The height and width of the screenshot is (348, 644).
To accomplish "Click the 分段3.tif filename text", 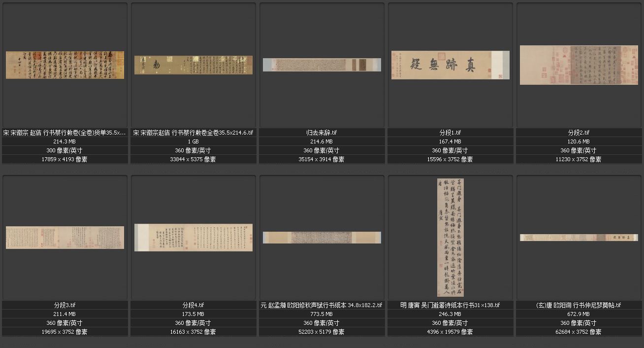I will tap(65, 305).
